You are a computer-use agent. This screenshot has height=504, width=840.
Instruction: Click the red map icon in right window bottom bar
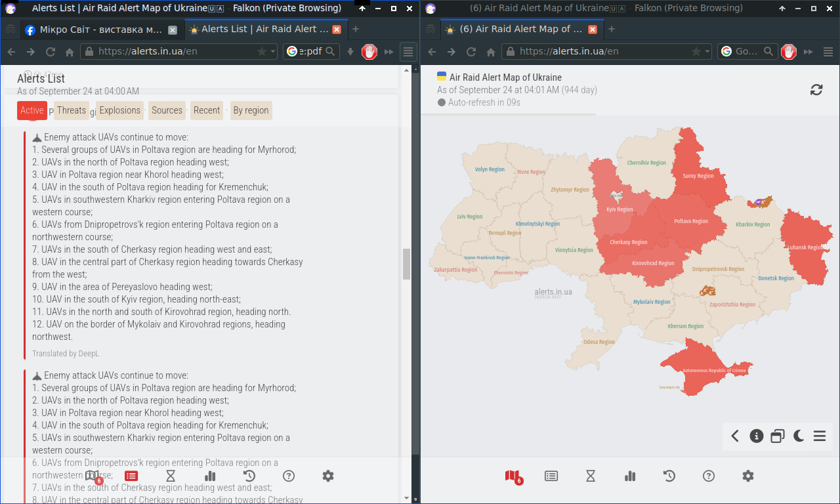click(513, 476)
